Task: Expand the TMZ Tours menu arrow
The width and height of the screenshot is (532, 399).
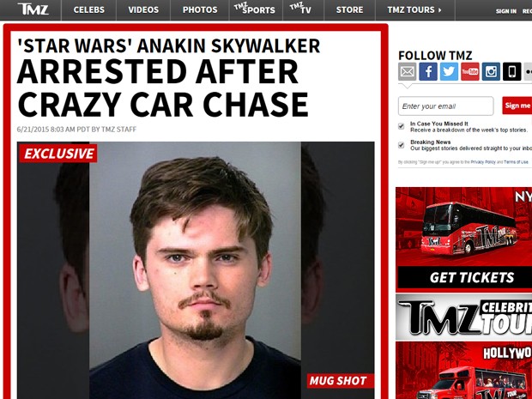Action: click(439, 9)
